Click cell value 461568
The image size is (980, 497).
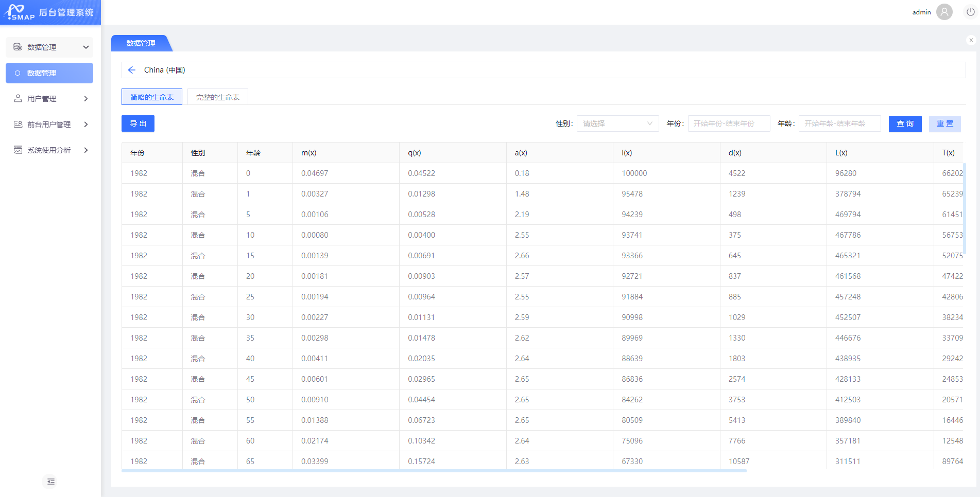tap(848, 276)
